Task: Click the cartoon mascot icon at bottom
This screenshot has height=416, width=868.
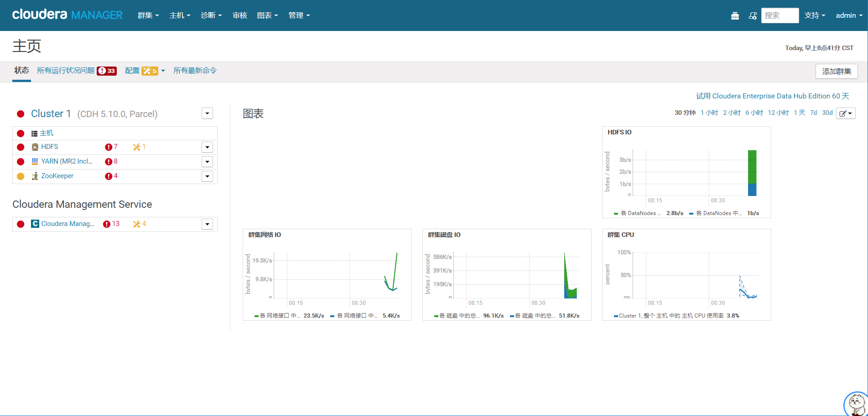Action: pos(856,404)
